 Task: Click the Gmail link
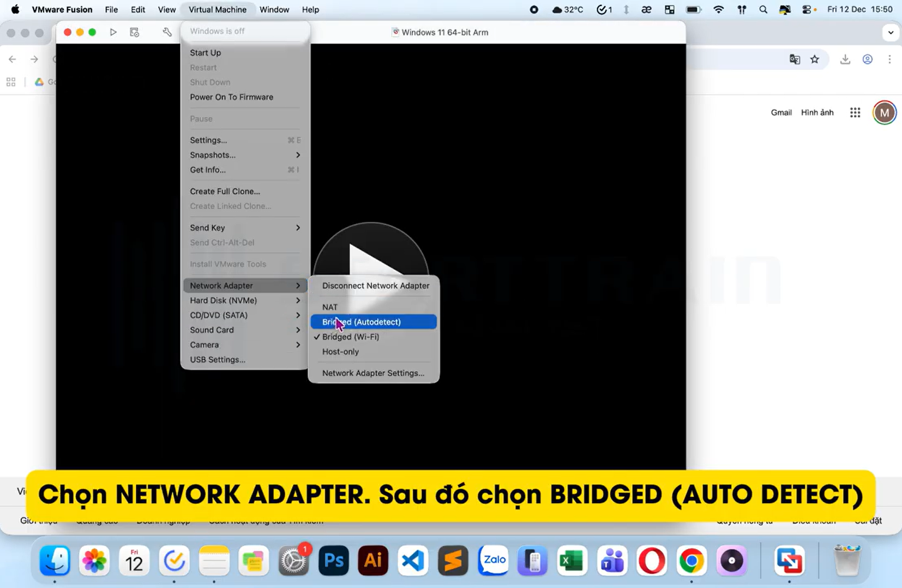[781, 112]
